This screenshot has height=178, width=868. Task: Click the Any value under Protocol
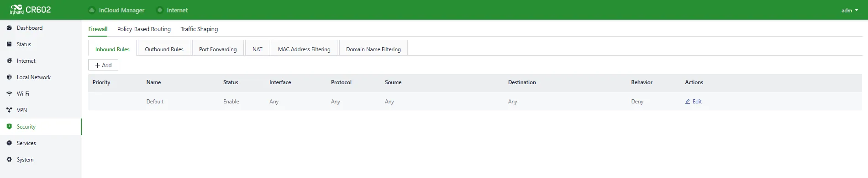click(x=336, y=102)
